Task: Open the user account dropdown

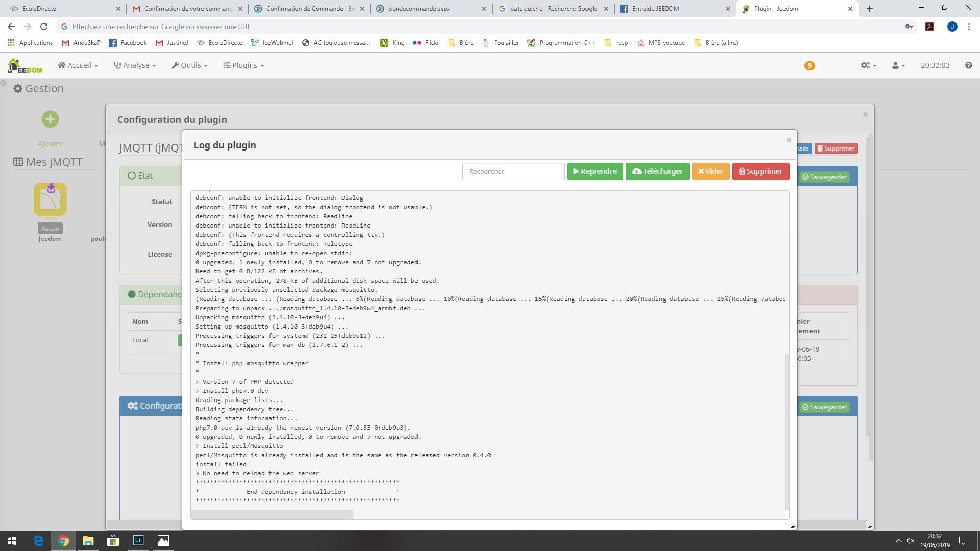Action: 898,65
